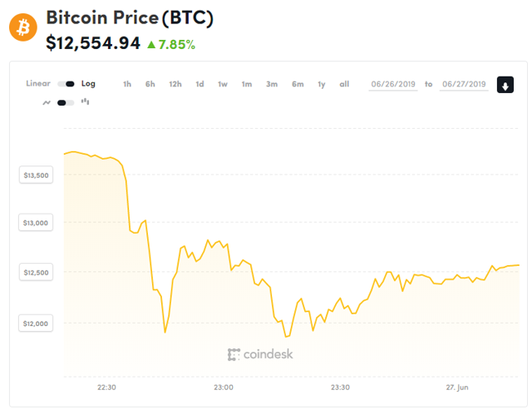Open the 06/27/2019 end date picker
Screen dimensions: 532x410
[x=464, y=84]
